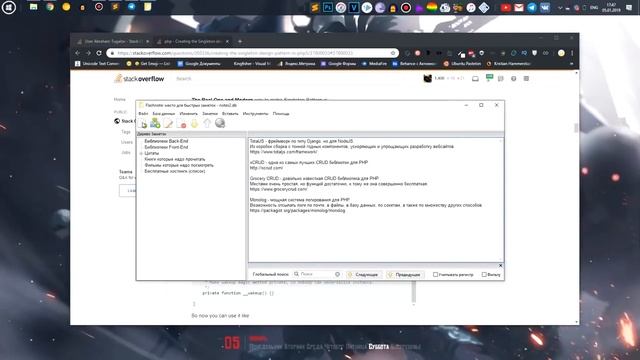
Task: Open the Изменить menu
Action: click(x=189, y=113)
